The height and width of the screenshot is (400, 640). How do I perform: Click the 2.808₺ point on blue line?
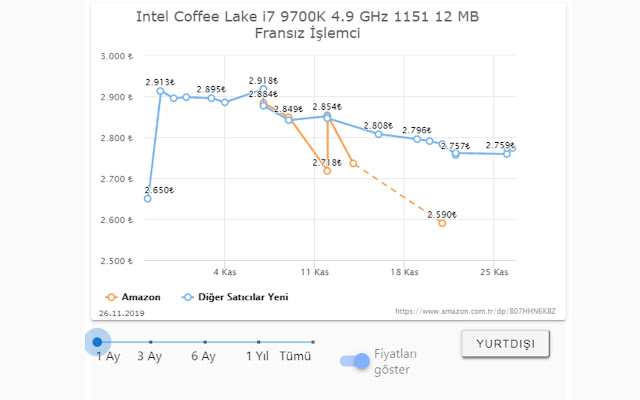point(378,134)
